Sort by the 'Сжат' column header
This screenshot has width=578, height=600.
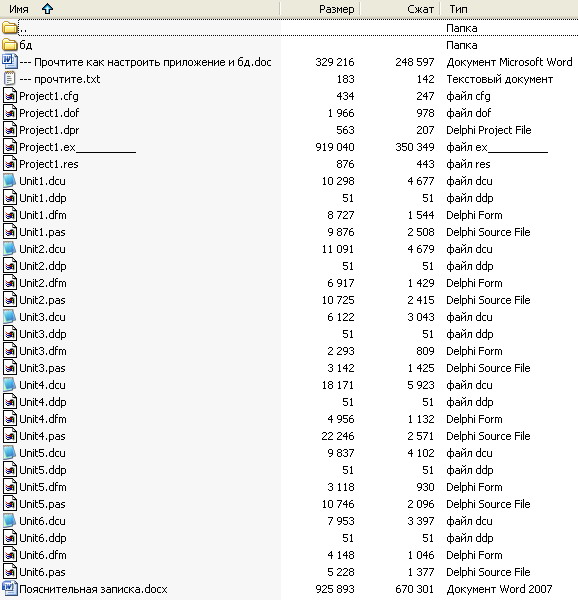click(x=400, y=9)
